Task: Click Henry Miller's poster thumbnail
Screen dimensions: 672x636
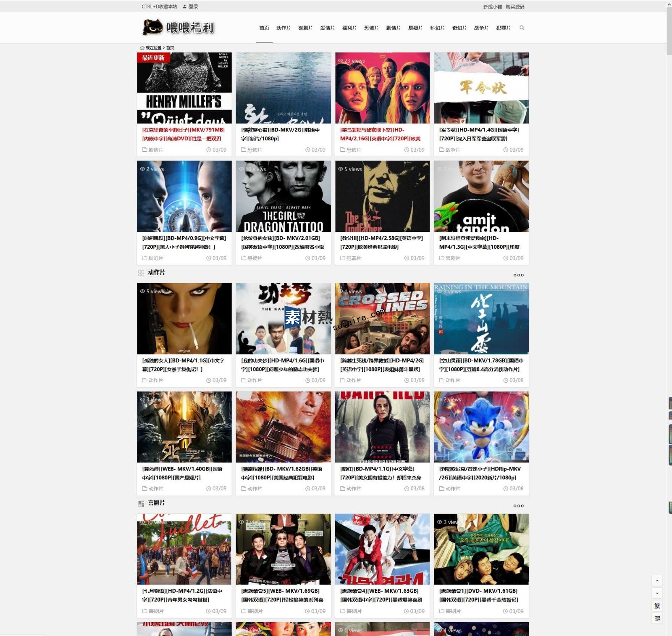Action: coord(184,88)
